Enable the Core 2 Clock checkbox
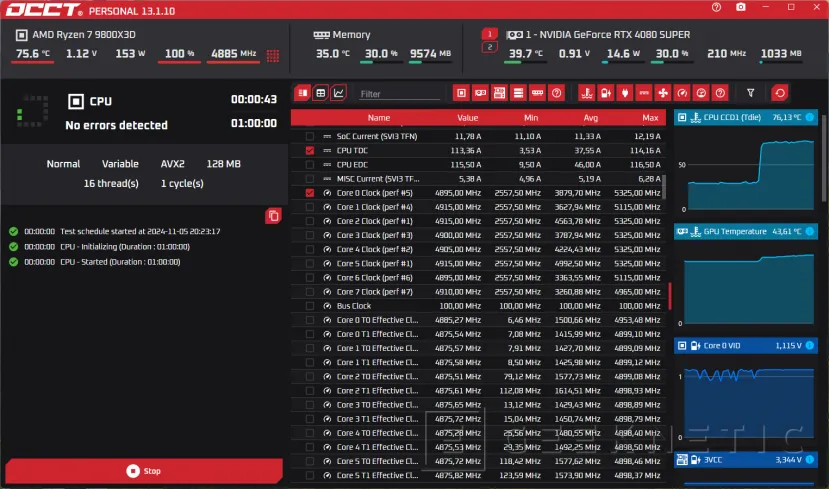829x489 pixels. click(310, 222)
